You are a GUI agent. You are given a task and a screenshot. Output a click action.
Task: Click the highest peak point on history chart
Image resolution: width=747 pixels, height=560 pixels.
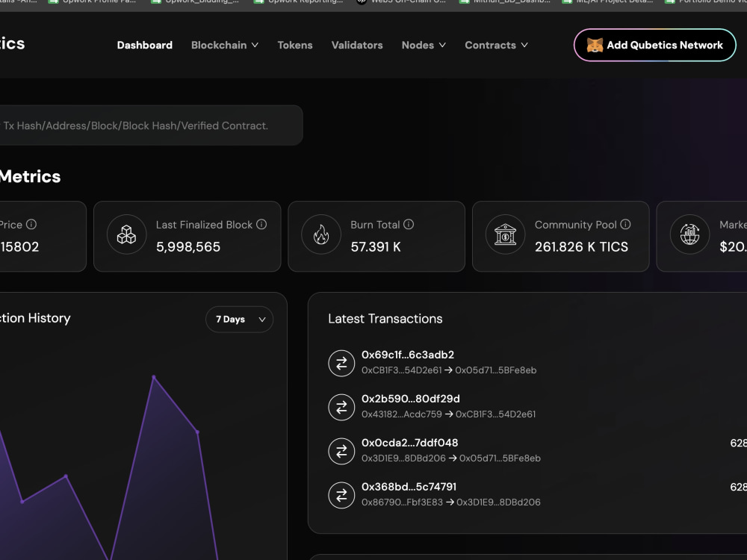point(153,377)
